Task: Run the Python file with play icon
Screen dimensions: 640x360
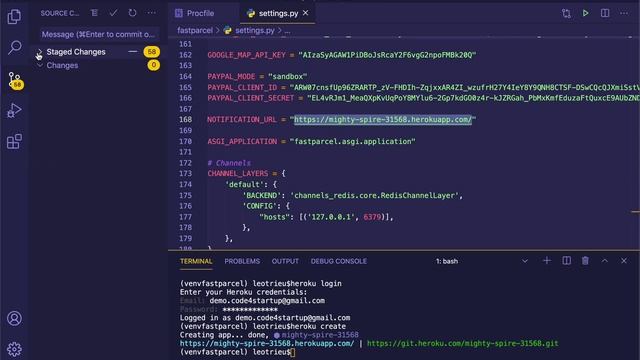Action: coord(585,13)
